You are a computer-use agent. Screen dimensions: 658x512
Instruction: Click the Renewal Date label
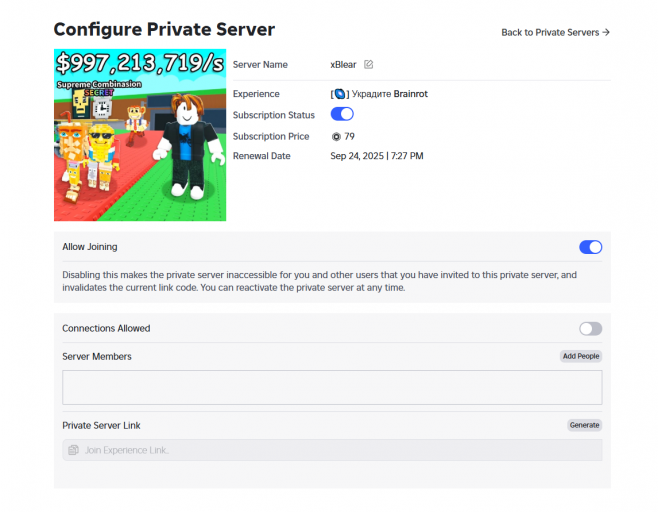(261, 156)
